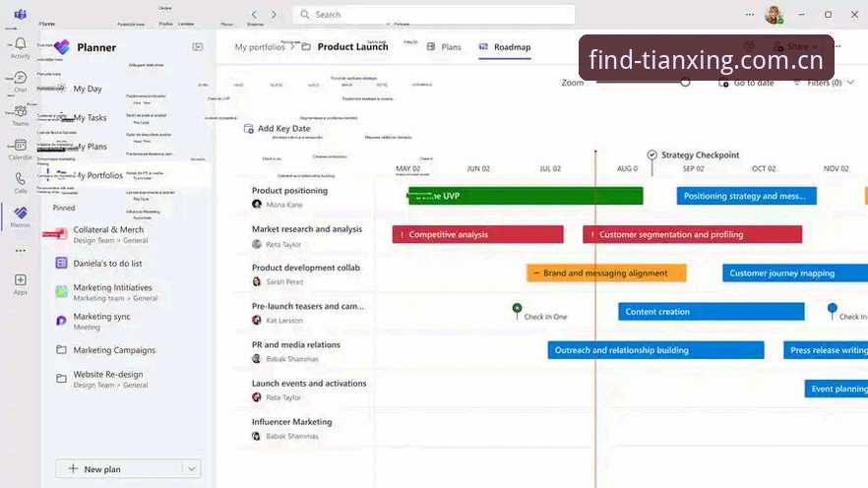Select the Press release writing bar

pyautogui.click(x=826, y=350)
